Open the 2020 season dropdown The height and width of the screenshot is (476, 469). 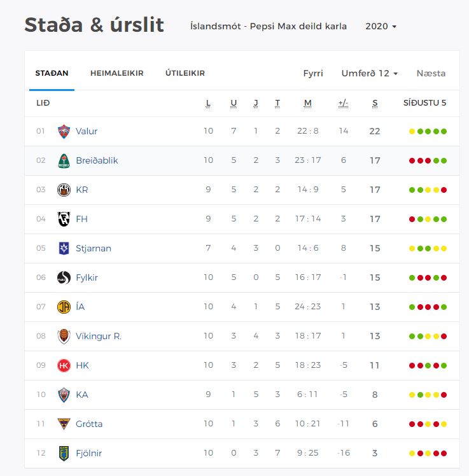[x=381, y=27]
